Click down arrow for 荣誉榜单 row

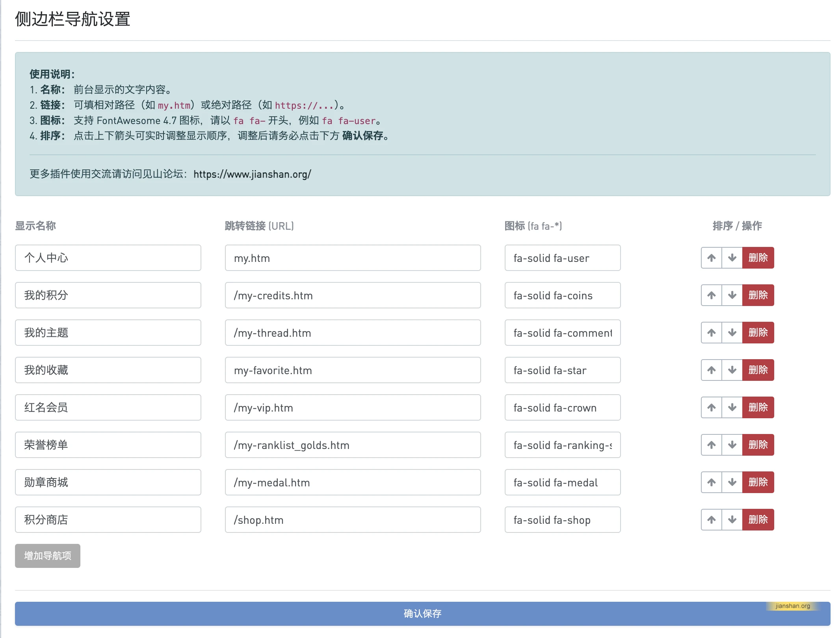(x=732, y=445)
